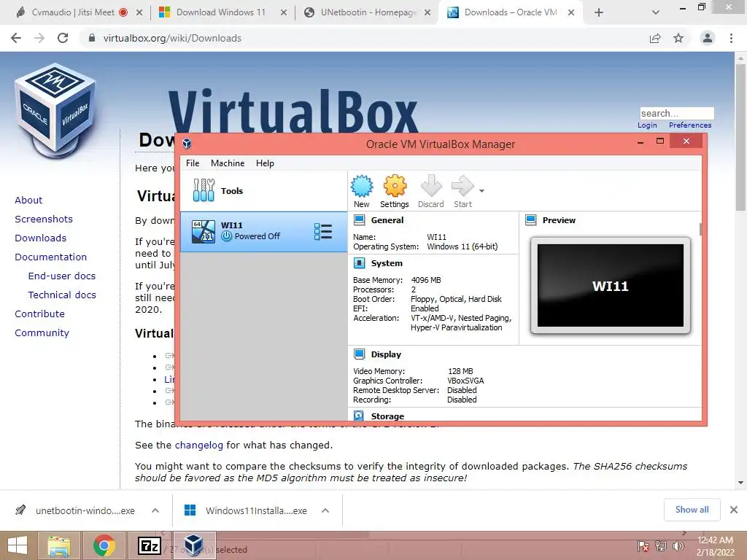Click Show all downloads button
The image size is (747, 560).
[x=692, y=510]
